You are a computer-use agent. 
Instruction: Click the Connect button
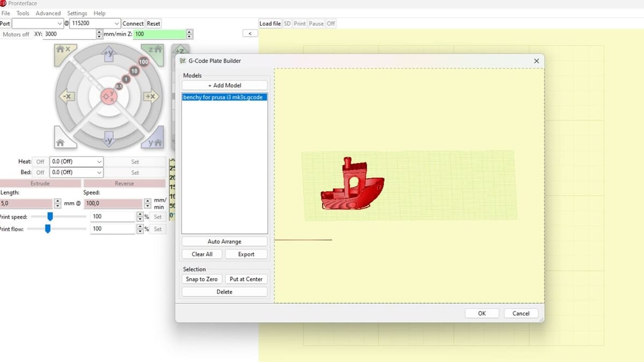(x=133, y=24)
